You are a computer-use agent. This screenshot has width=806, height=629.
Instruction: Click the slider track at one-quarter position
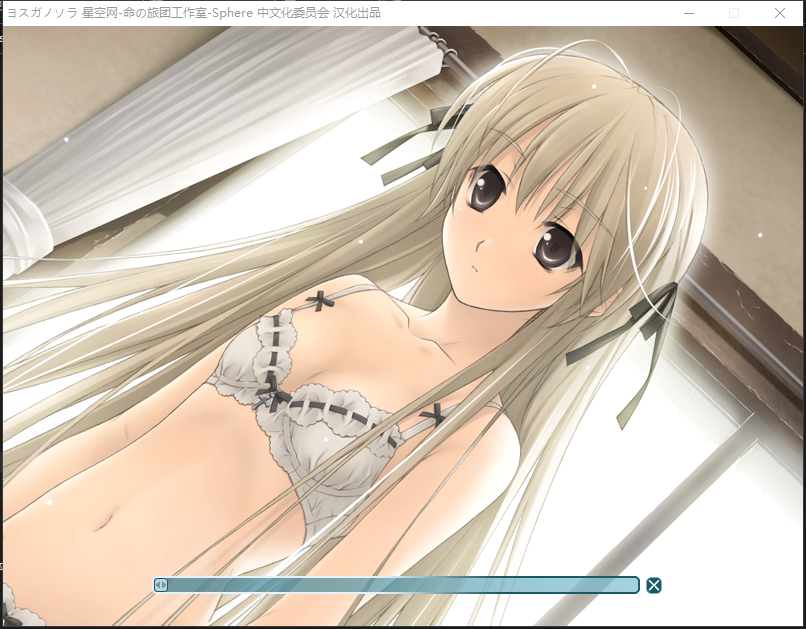(276, 585)
